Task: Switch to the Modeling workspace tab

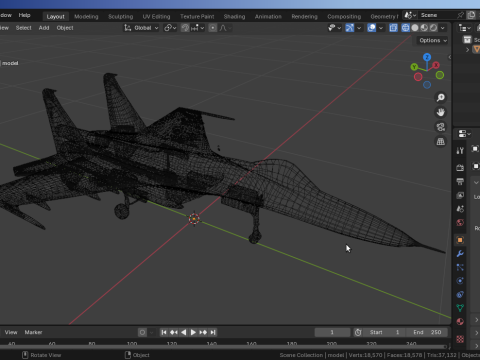Action: tap(86, 16)
